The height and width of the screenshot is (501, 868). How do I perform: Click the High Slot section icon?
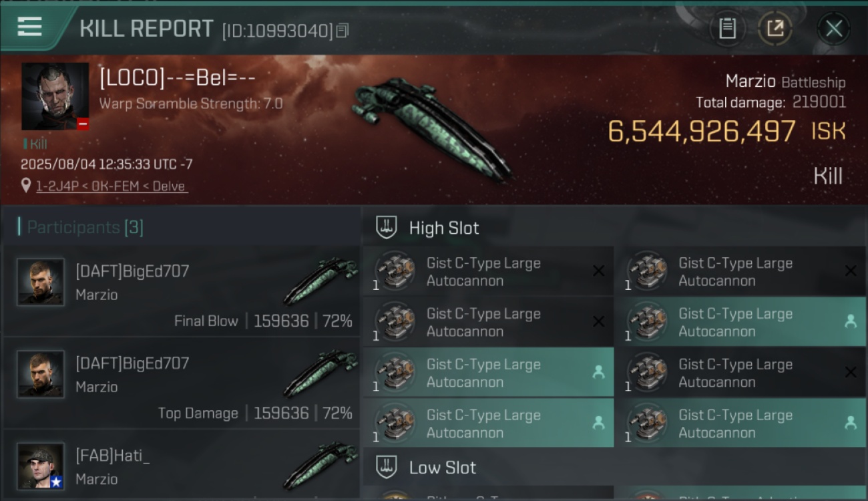[387, 228]
